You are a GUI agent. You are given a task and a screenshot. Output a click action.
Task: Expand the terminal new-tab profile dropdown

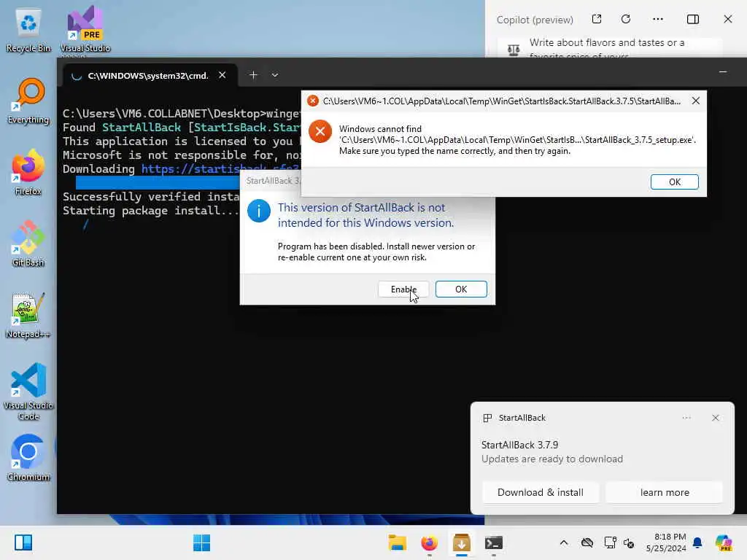[275, 75]
